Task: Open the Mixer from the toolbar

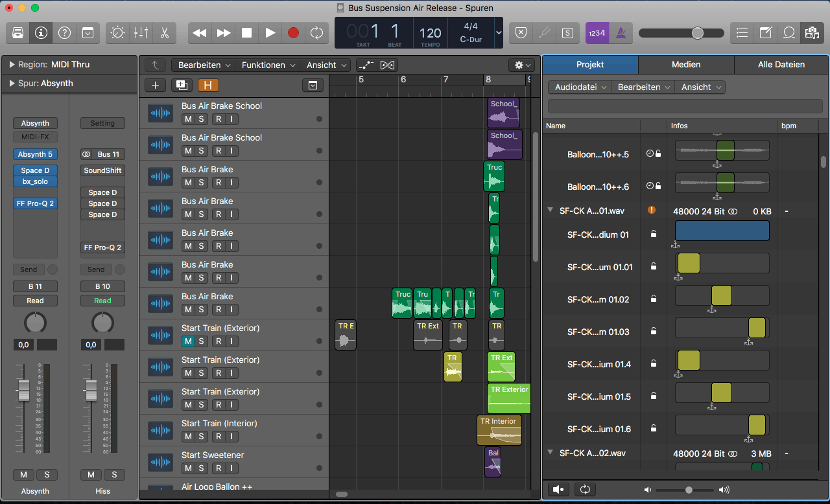Action: [x=141, y=33]
